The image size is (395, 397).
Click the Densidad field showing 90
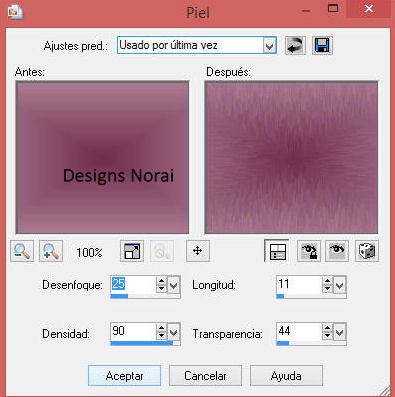133,331
